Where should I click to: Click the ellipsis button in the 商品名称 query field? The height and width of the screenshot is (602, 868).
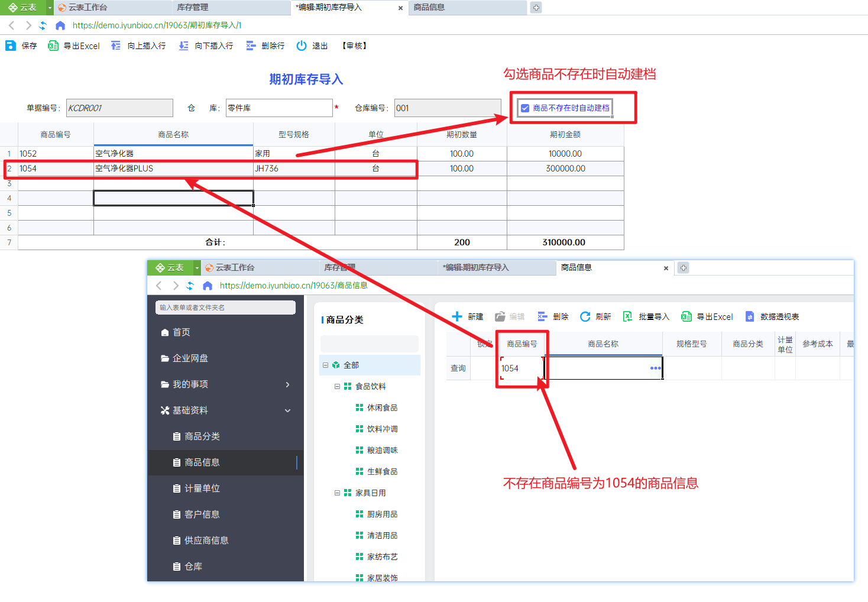click(x=655, y=368)
